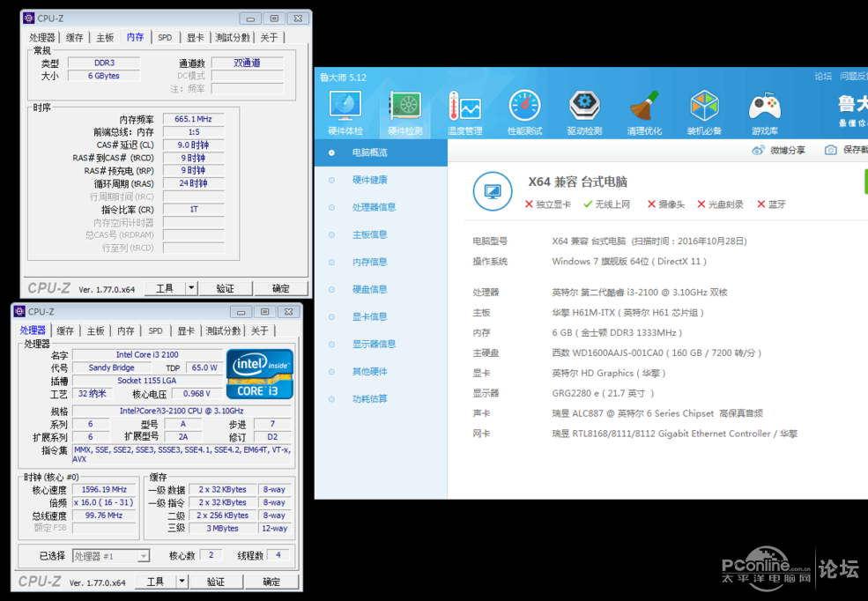
Task: Expand 工具 dropdown arrow in memory window
Action: click(x=191, y=288)
